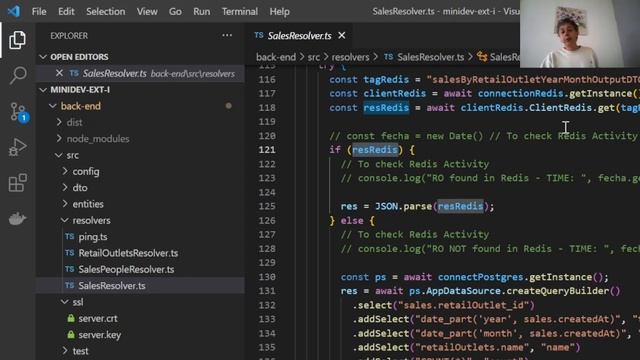The height and width of the screenshot is (360, 640).
Task: Open the Help menu
Action: pos(279,11)
